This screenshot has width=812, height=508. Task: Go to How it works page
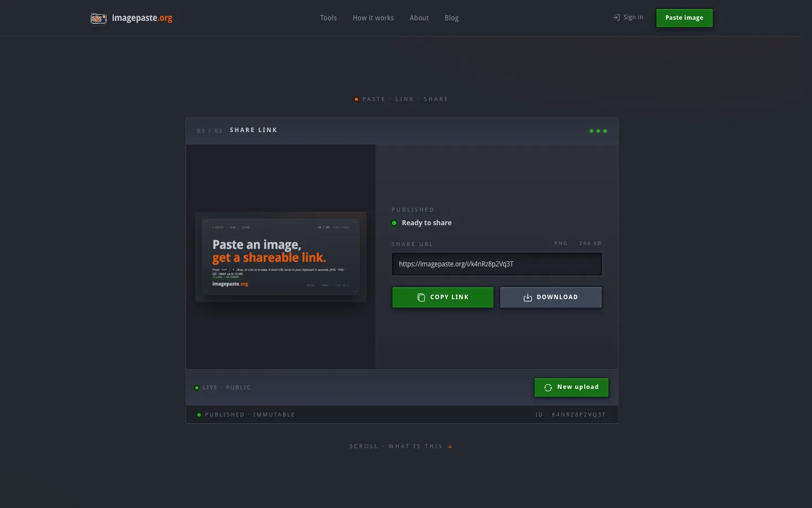tap(373, 18)
